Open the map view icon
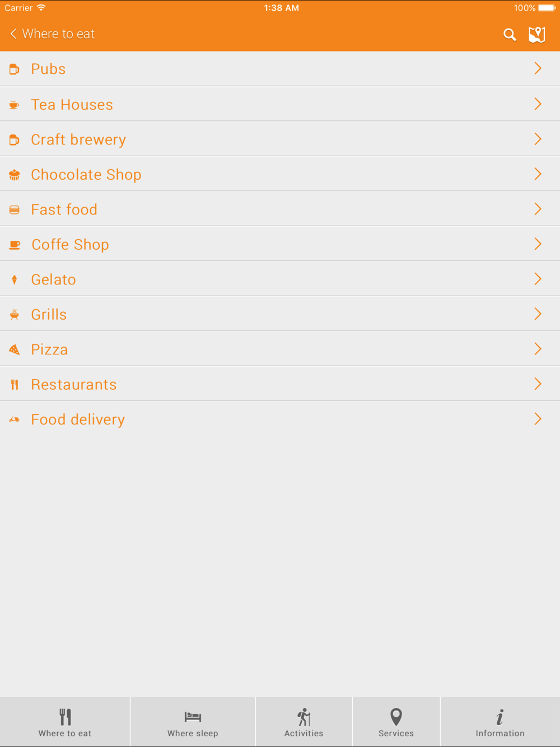This screenshot has height=747, width=560. coord(536,35)
